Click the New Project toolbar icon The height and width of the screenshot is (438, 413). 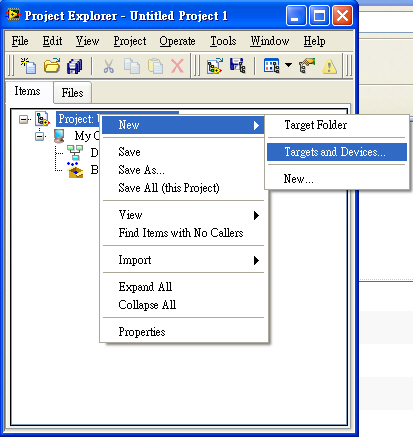28,66
